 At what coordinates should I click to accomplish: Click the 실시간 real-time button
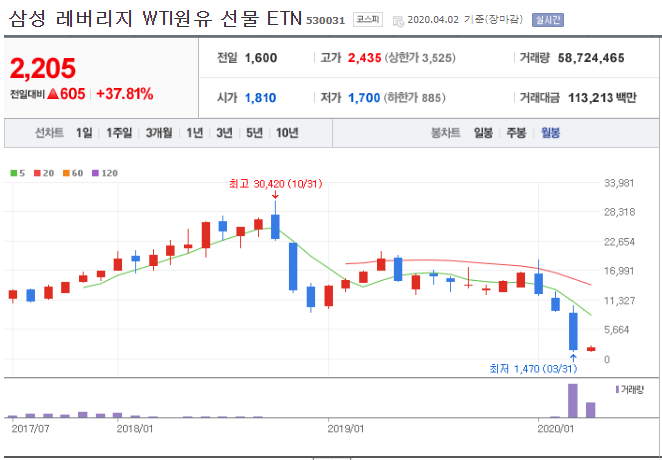(548, 20)
